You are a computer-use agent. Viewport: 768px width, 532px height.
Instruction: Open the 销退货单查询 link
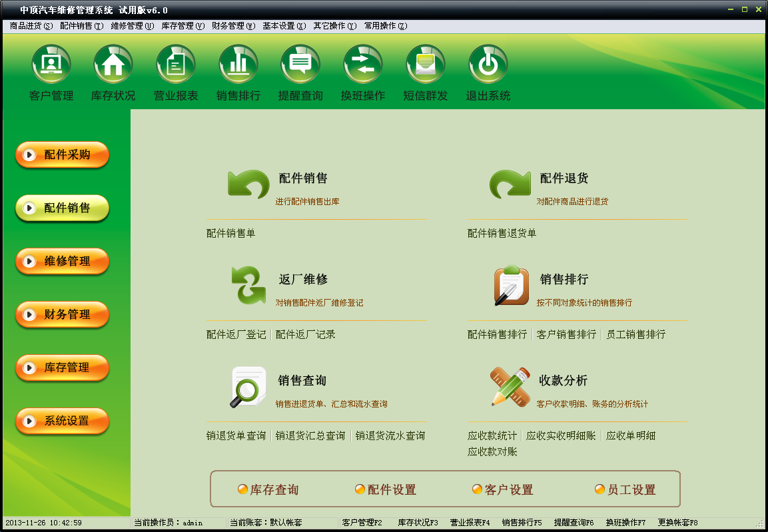click(x=236, y=436)
